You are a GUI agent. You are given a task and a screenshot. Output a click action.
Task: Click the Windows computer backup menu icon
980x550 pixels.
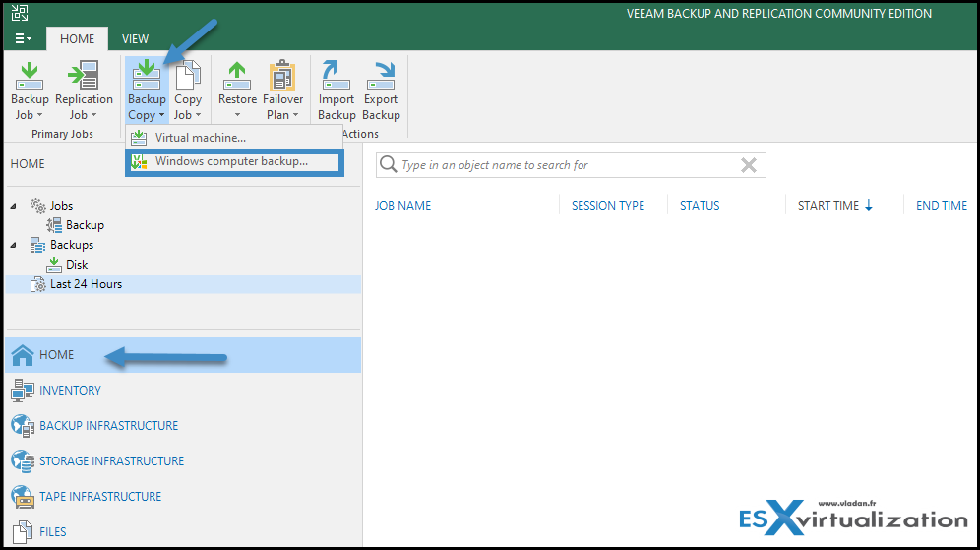tap(139, 162)
